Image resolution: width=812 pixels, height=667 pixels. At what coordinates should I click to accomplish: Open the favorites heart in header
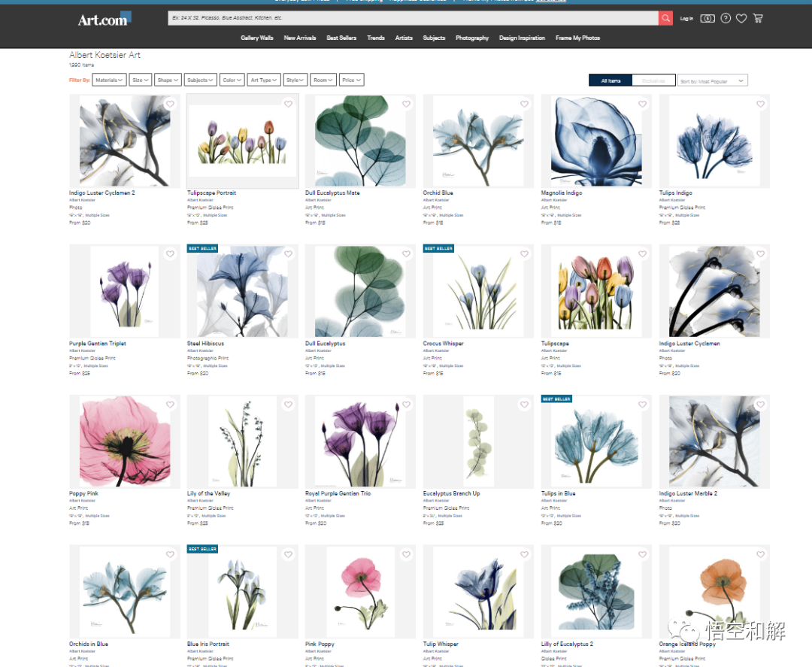(741, 18)
